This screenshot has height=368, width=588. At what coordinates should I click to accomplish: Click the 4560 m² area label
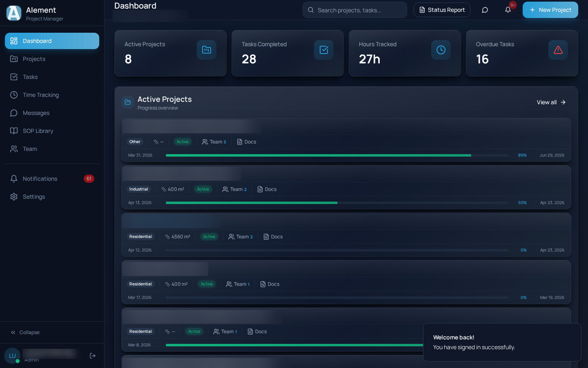pyautogui.click(x=178, y=237)
